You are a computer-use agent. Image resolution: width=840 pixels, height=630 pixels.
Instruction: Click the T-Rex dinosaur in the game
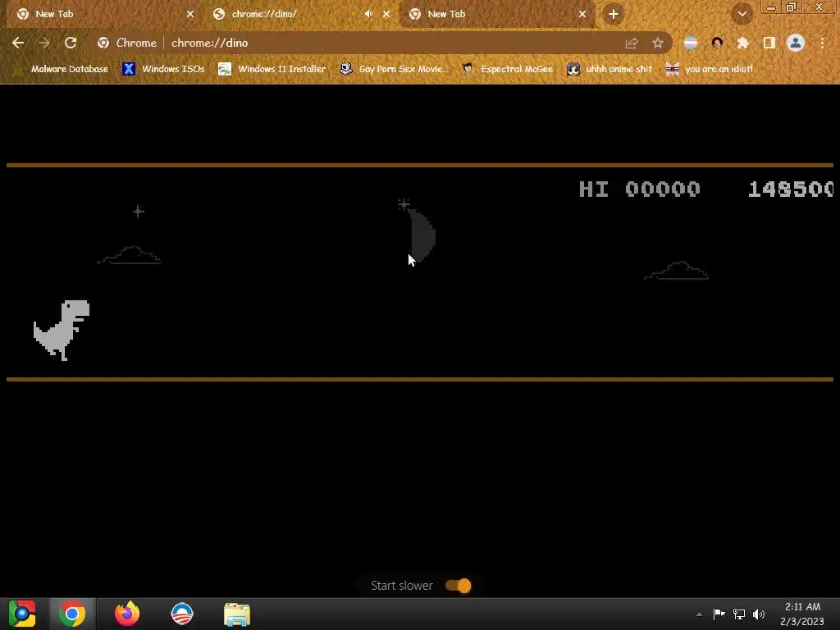[x=62, y=330]
